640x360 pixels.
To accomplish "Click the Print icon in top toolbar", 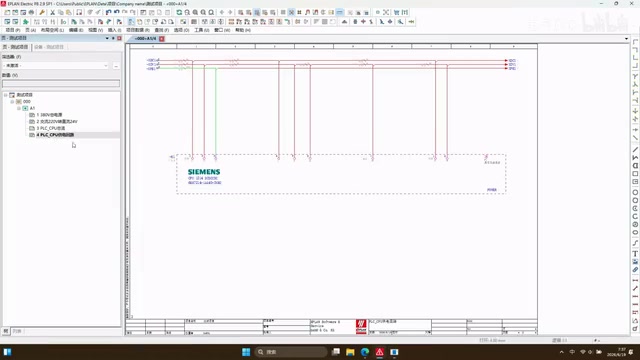I will point(31,13).
